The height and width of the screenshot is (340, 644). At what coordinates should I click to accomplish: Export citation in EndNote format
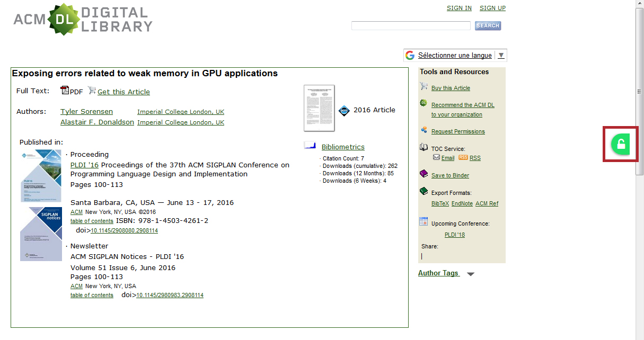pos(462,203)
